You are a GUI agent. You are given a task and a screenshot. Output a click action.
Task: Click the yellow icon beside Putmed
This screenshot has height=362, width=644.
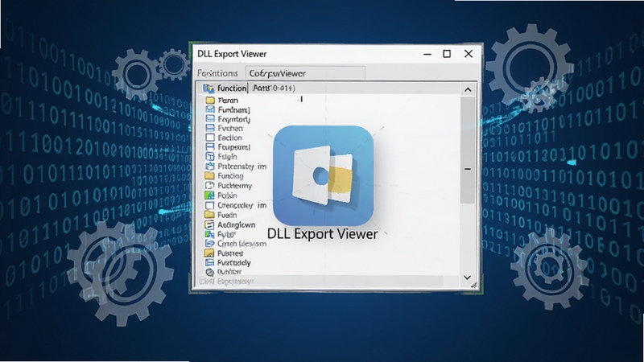tap(209, 253)
